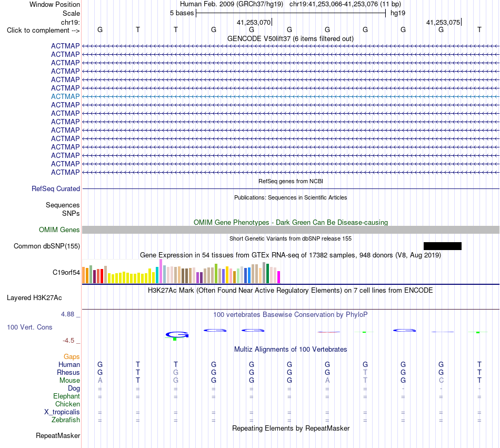Image resolution: width=500 pixels, height=448 pixels.
Task: Click the 'chr19:' base position label
Action: tap(71, 22)
